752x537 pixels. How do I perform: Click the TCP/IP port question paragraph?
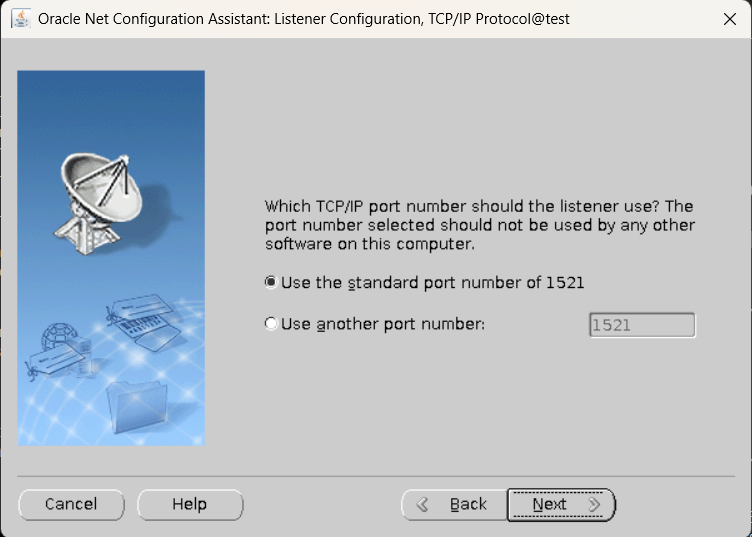click(480, 225)
